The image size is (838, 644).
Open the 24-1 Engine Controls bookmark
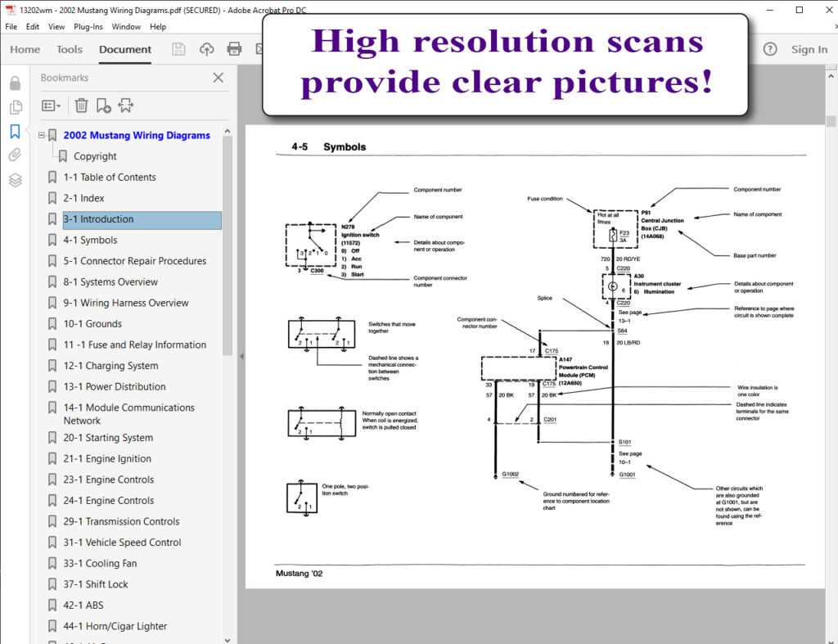click(x=109, y=500)
